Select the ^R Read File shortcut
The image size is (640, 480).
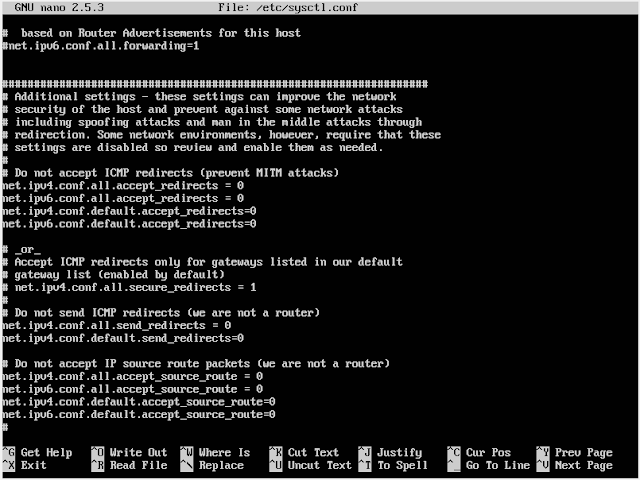click(129, 465)
